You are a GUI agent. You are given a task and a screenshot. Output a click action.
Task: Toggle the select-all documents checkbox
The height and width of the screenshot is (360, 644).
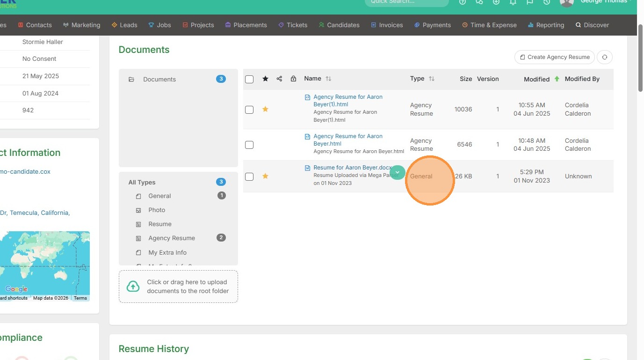(249, 79)
